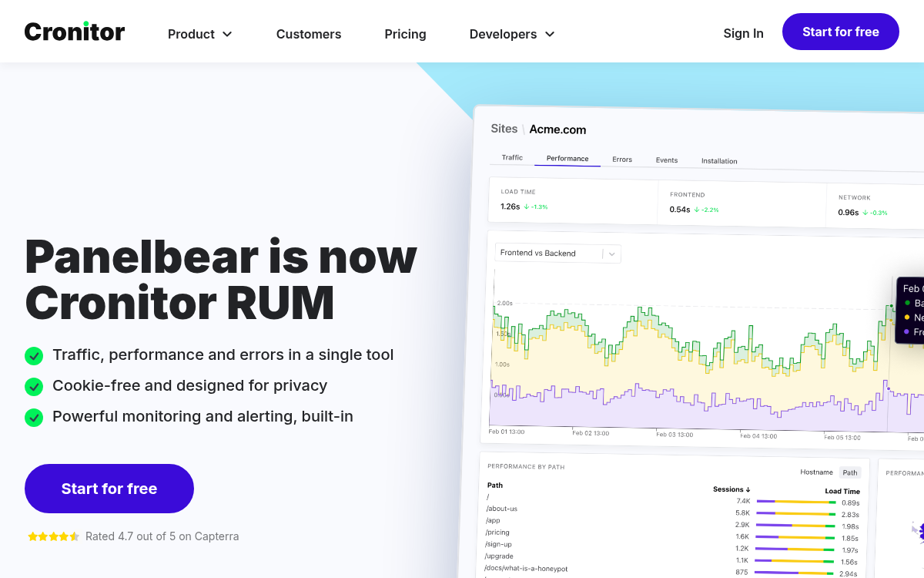
Task: Click the green check next to Cookie-free and designed for privacy
Action: pos(34,386)
